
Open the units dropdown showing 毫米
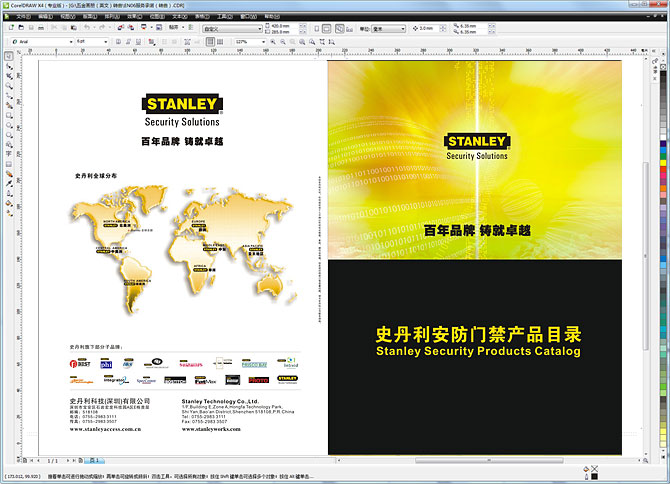point(404,28)
